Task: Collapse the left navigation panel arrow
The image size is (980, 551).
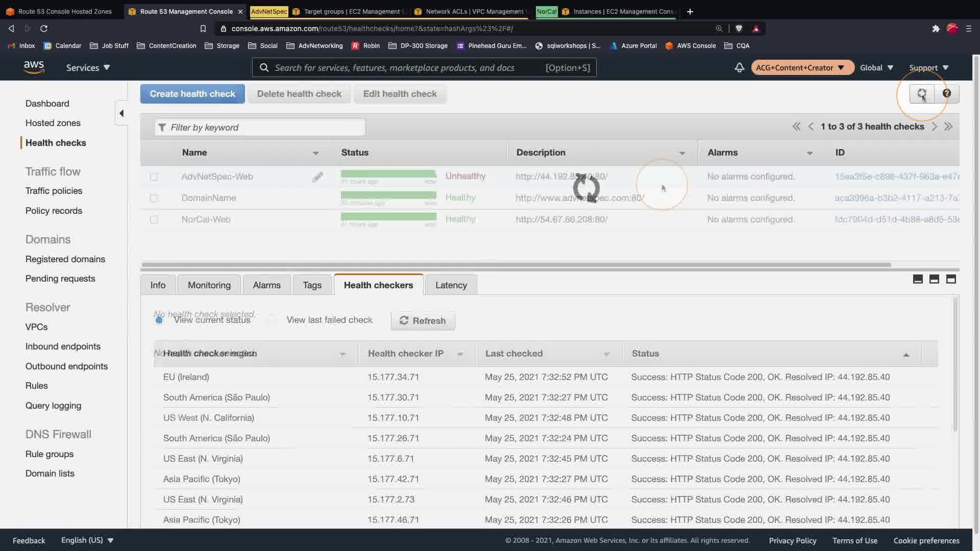Action: [121, 113]
